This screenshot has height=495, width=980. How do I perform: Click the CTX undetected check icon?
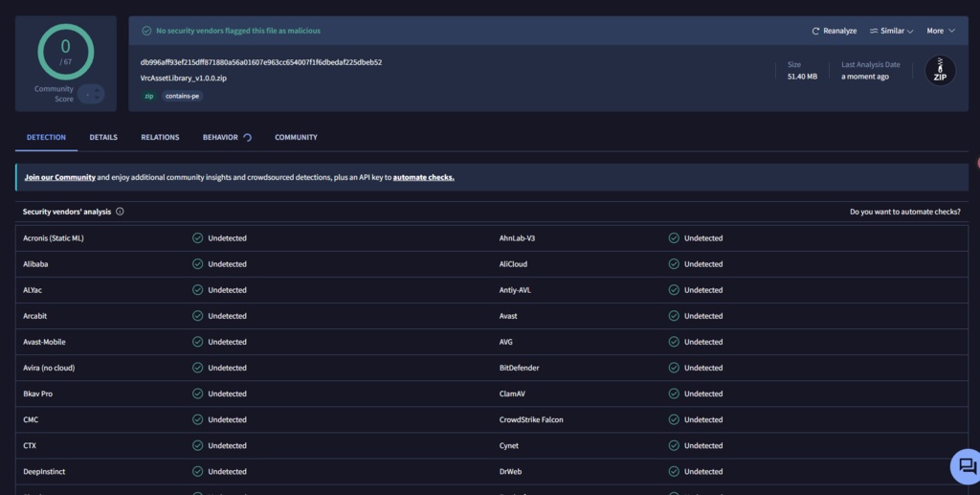tap(197, 445)
